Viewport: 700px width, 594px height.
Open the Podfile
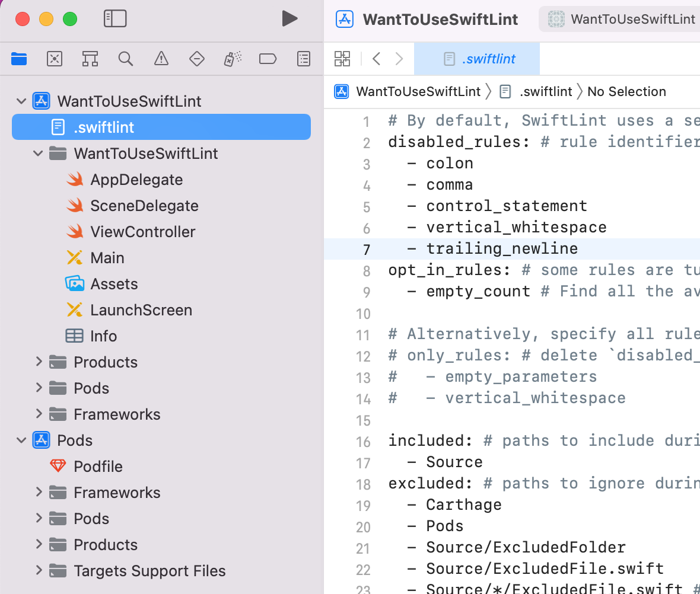[98, 467]
